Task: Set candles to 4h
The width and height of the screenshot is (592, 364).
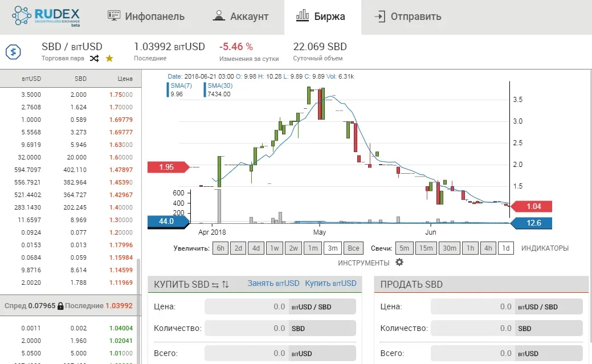Action: point(488,248)
